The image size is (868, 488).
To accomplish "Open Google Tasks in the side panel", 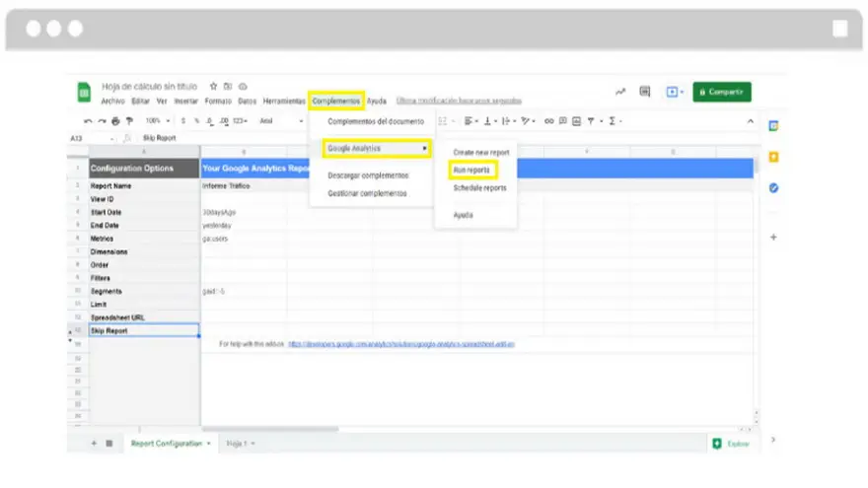I will coord(773,188).
